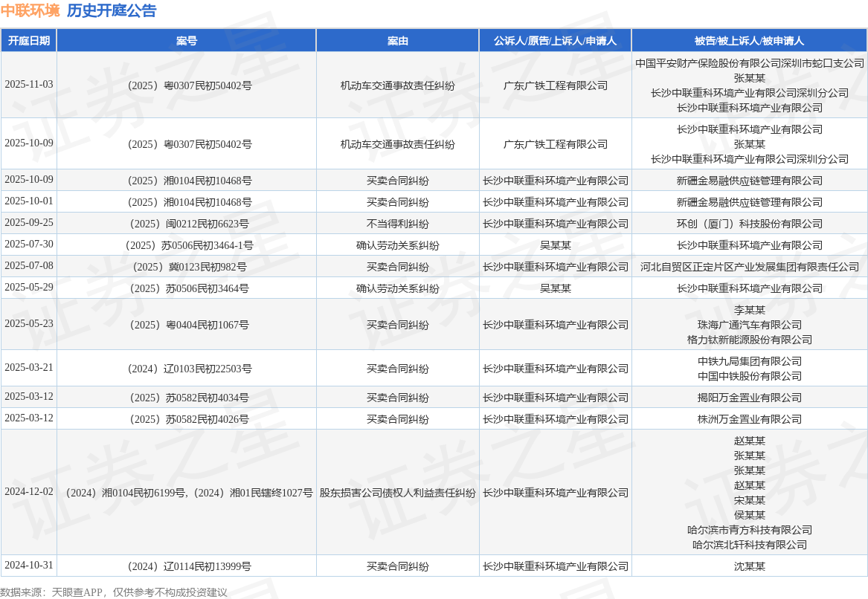Select date cell 2025-11-03

(x=29, y=85)
